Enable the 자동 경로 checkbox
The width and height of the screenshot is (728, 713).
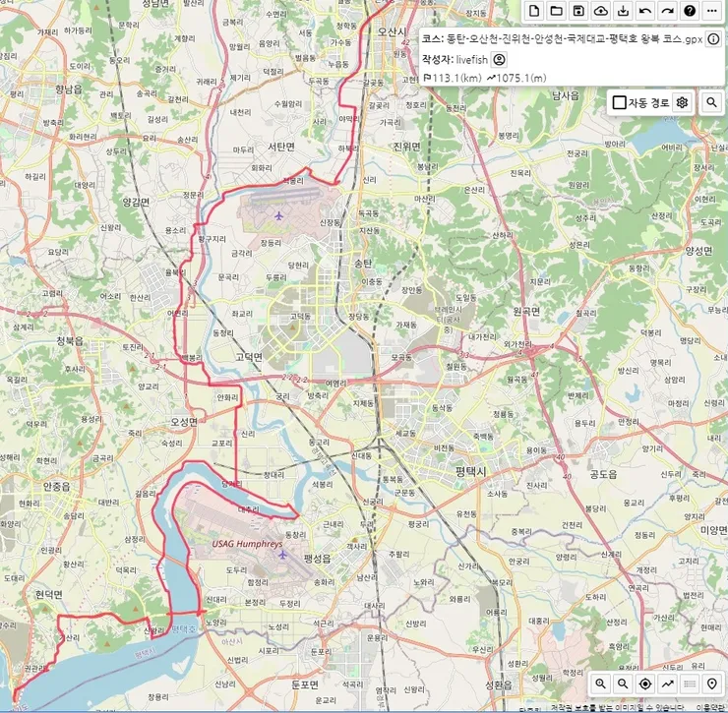620,102
